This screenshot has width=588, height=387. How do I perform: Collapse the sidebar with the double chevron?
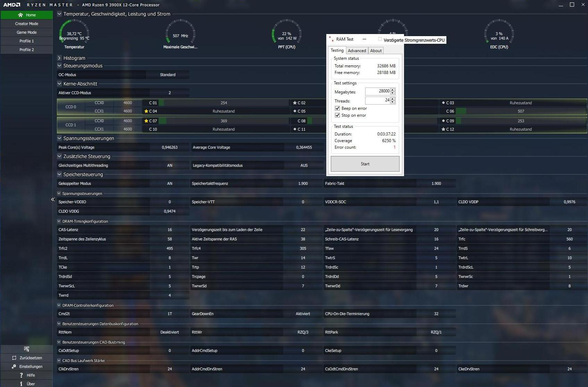coord(53,199)
